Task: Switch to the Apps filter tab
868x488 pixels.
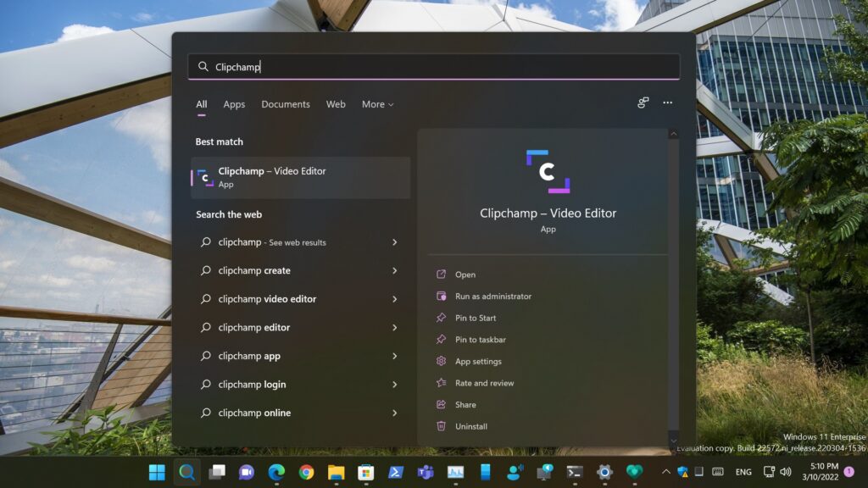Action: [234, 104]
